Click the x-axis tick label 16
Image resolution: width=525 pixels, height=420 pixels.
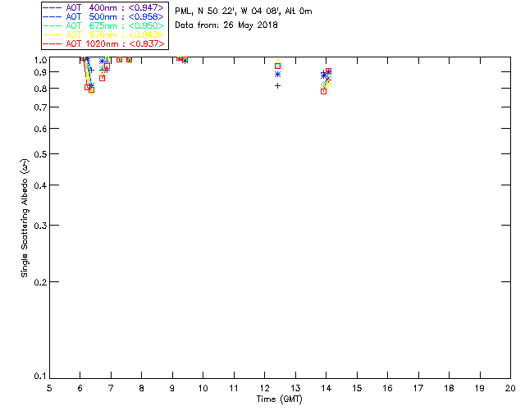click(x=388, y=388)
